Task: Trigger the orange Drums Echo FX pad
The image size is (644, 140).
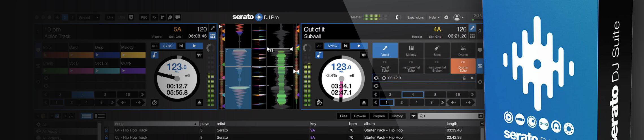Action: [463, 66]
